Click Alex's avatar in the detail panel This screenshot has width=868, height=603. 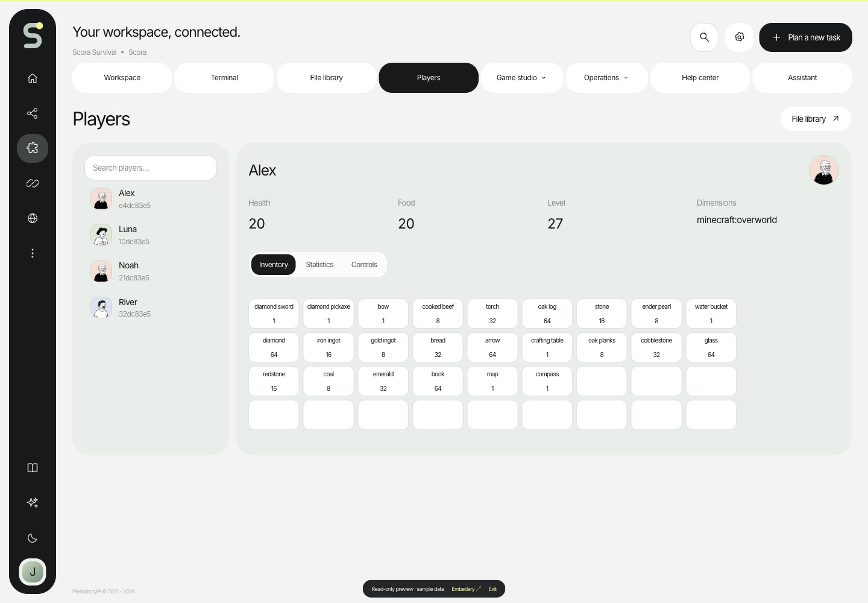(x=824, y=170)
